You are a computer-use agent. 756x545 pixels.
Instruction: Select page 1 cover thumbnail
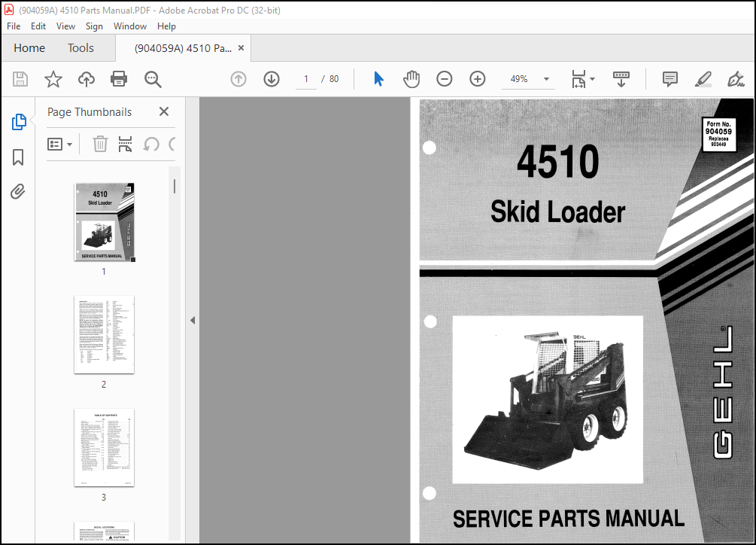pyautogui.click(x=104, y=222)
